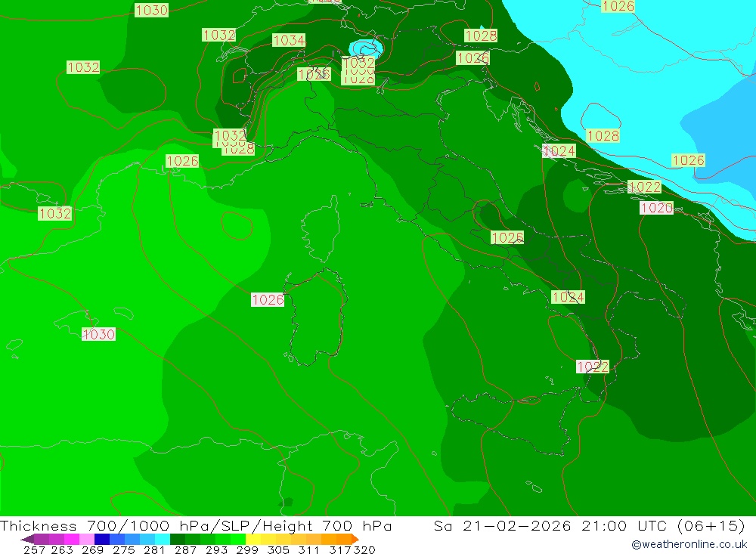
Task: Click the darkest green legend color swatch
Action: pyautogui.click(x=178, y=539)
